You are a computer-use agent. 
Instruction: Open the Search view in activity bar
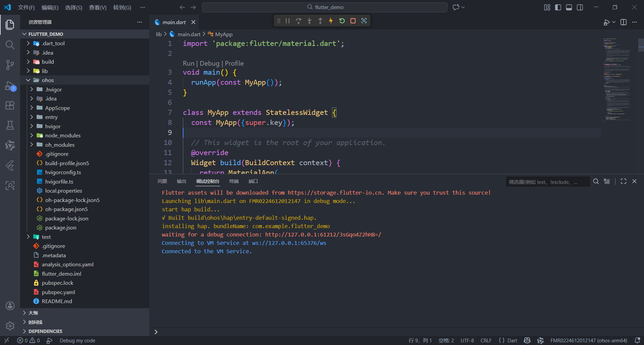coord(10,45)
